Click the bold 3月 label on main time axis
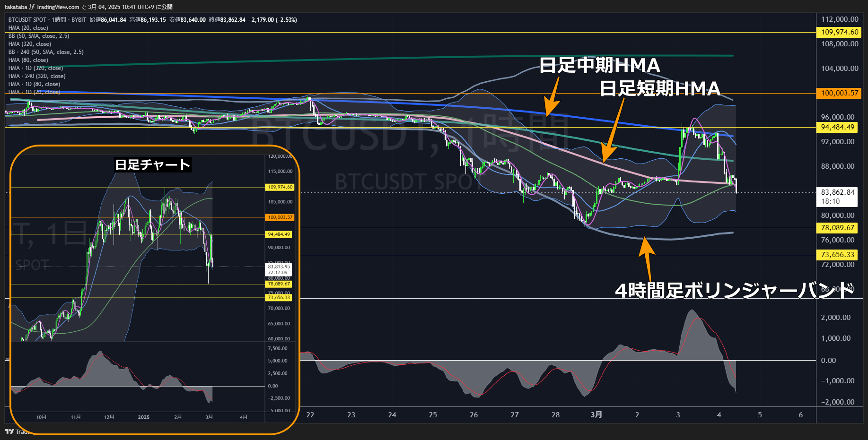Viewport: 868px width, 440px height. click(596, 415)
